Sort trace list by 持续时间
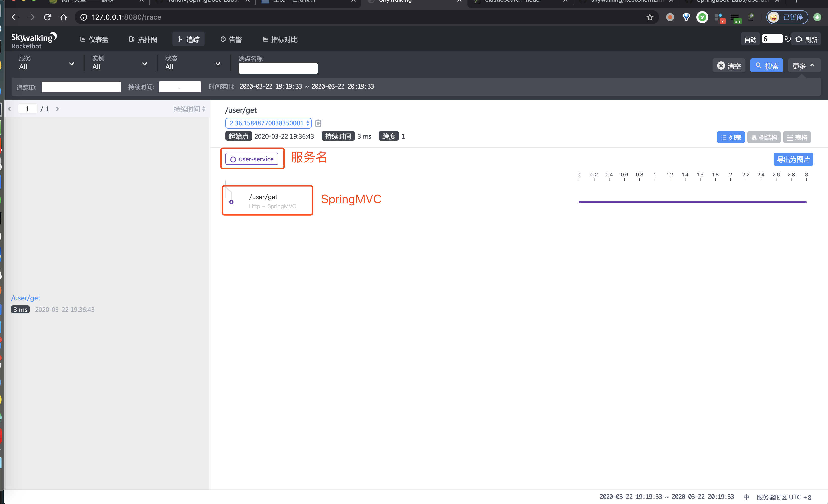828x504 pixels. pyautogui.click(x=189, y=109)
